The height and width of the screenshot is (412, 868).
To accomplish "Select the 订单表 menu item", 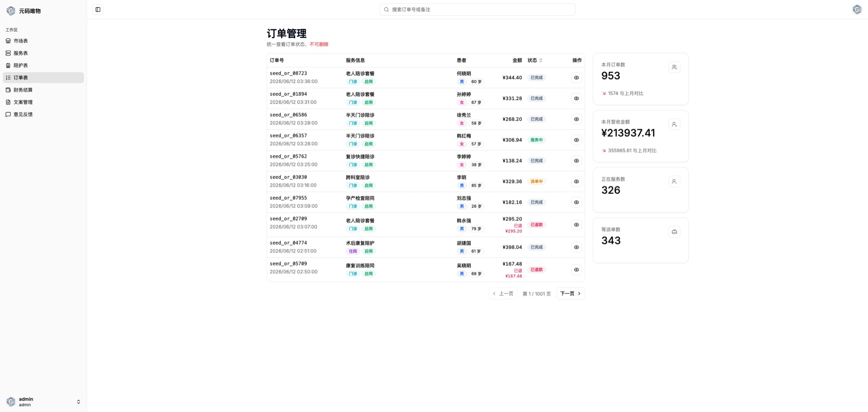I will (x=43, y=78).
